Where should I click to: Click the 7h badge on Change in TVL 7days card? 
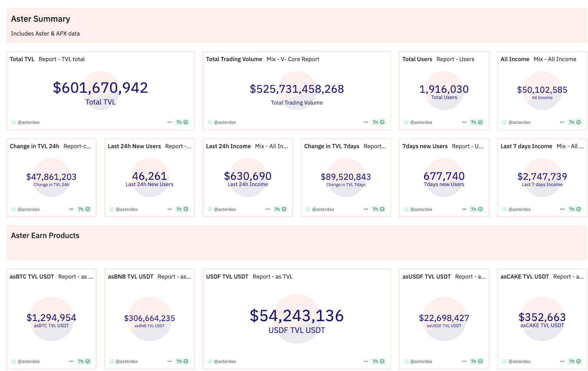point(378,209)
